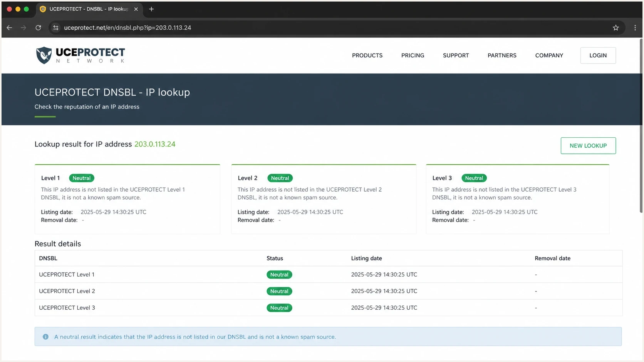The height and width of the screenshot is (362, 644).
Task: Click 'Check the reputation of an IP address' subtitle
Action: (87, 107)
